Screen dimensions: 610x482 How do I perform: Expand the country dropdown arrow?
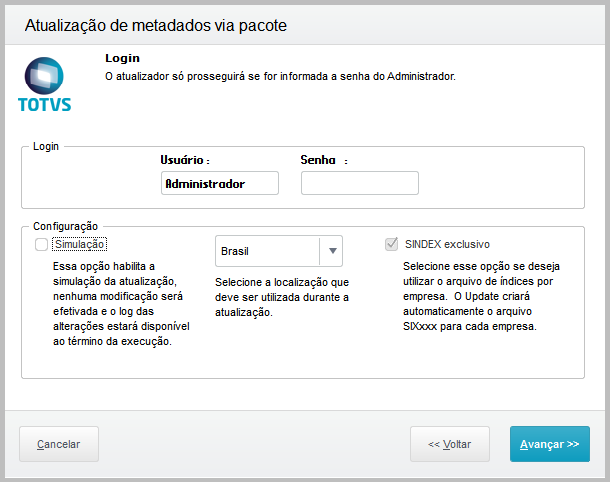332,251
